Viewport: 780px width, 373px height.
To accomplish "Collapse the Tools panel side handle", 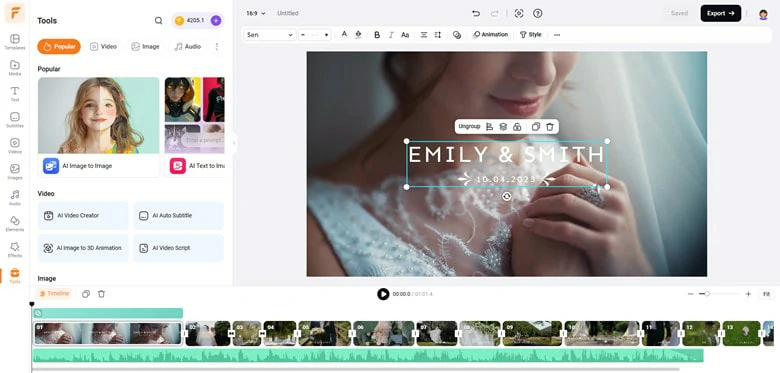I will [234, 143].
